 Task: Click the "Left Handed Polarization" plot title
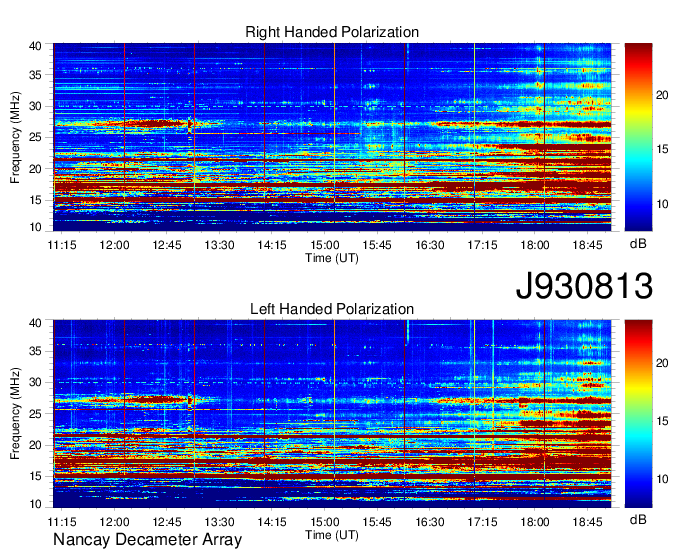click(x=332, y=309)
